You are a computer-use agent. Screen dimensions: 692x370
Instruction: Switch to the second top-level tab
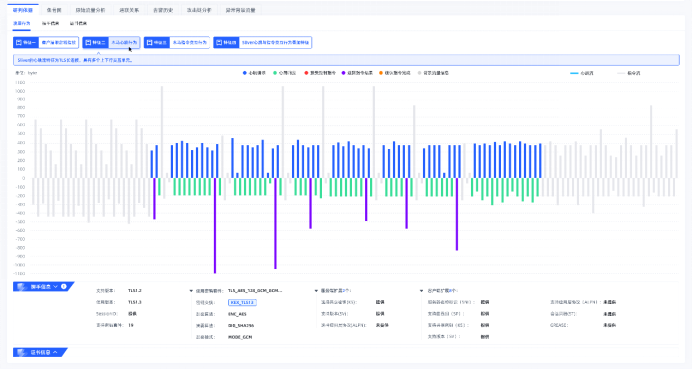pyautogui.click(x=54, y=10)
